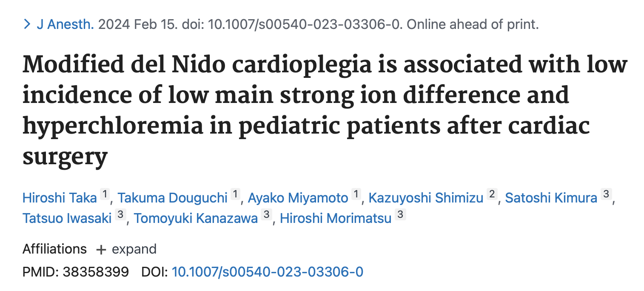Image resolution: width=644 pixels, height=291 pixels.
Task: Select author Tatsuo Iwasaki
Action: click(x=67, y=218)
